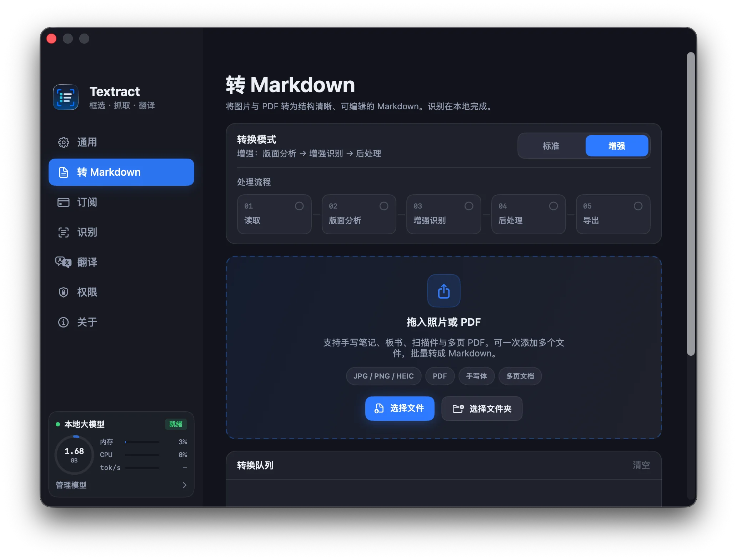Click the gear icon next to 通用
This screenshot has width=737, height=560.
coord(64,142)
